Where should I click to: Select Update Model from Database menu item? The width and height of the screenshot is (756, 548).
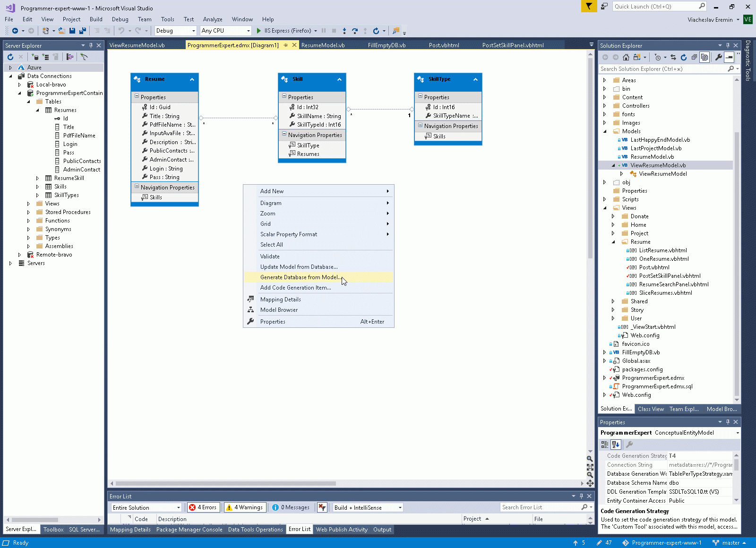(319, 267)
